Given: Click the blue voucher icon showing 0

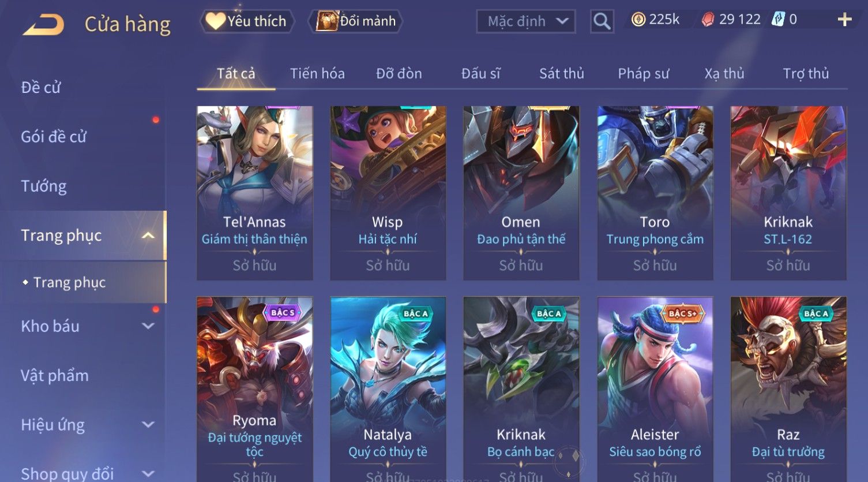Looking at the screenshot, I should click(778, 20).
